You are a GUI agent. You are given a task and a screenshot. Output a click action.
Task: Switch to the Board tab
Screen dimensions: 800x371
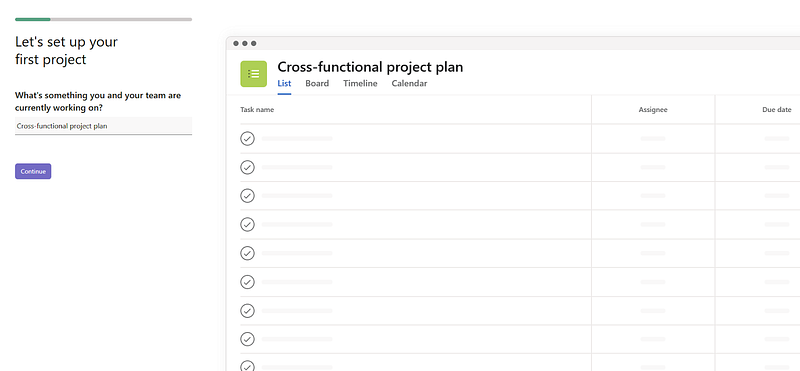pos(317,83)
